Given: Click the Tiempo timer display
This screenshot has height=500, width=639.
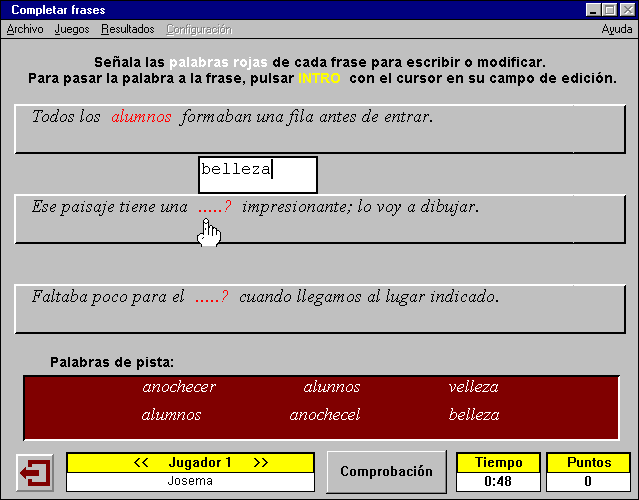Looking at the screenshot, I should (498, 481).
